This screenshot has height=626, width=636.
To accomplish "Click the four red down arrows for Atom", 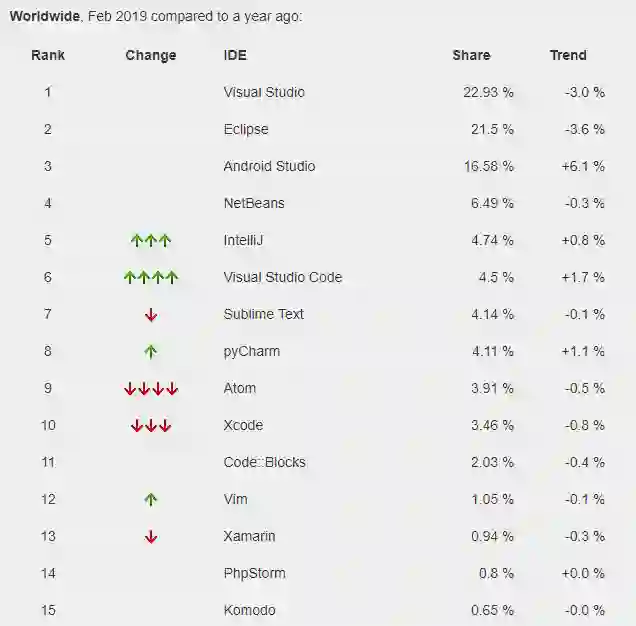I will pyautogui.click(x=151, y=389).
